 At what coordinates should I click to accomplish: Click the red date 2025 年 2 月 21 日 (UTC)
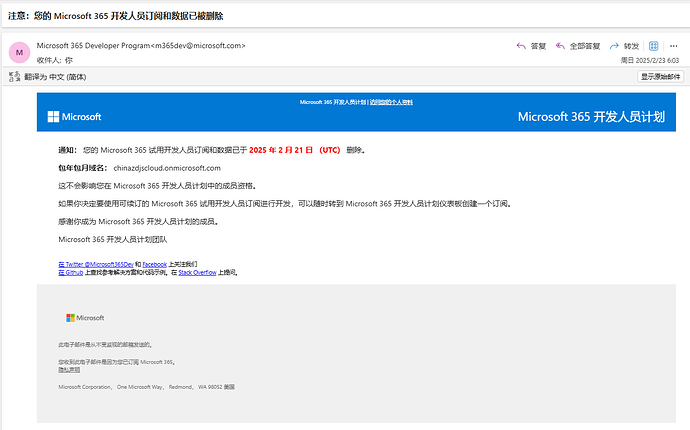pyautogui.click(x=294, y=150)
